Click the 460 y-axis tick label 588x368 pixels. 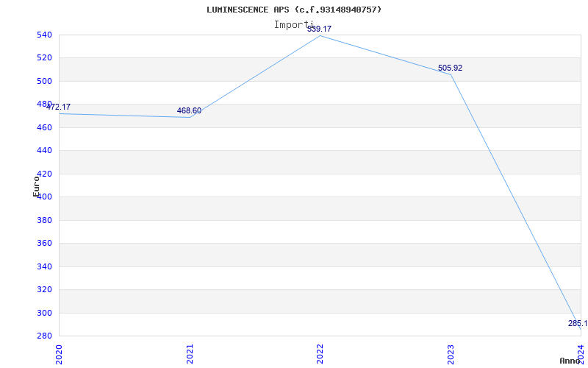(44, 127)
